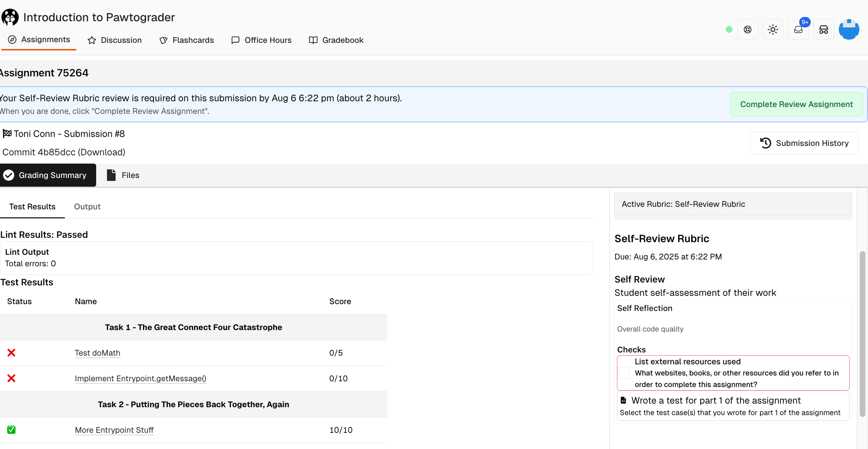The height and width of the screenshot is (449, 868).
Task: Open the More Entrypoint Stuff test
Action: pyautogui.click(x=114, y=430)
